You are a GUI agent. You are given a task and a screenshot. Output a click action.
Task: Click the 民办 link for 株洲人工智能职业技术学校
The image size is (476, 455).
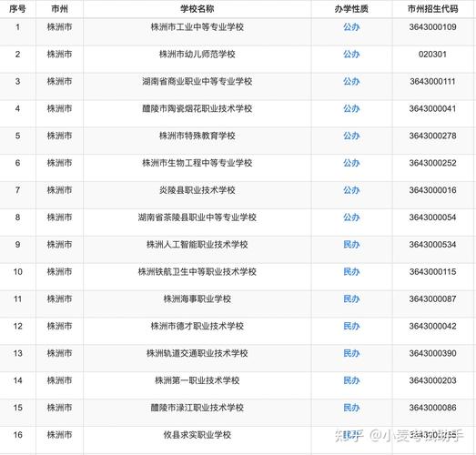pyautogui.click(x=351, y=245)
